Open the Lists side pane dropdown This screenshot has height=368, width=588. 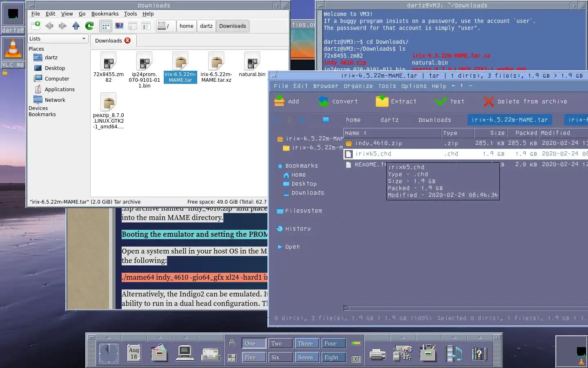click(58, 38)
